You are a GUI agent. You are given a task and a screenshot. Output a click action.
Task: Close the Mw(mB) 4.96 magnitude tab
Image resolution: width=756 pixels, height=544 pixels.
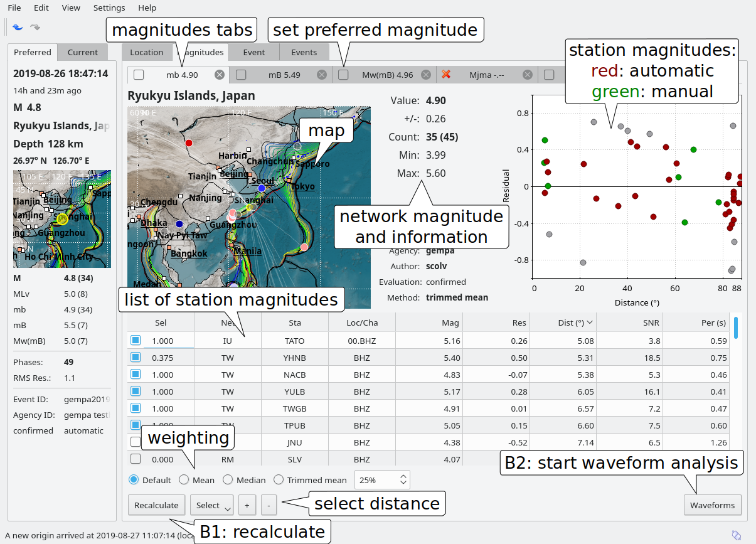point(426,75)
